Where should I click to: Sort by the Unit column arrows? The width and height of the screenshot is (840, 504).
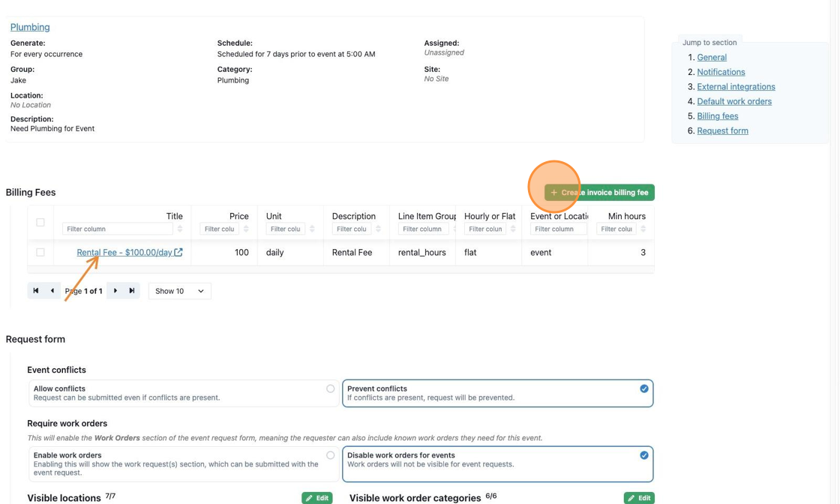pyautogui.click(x=312, y=229)
